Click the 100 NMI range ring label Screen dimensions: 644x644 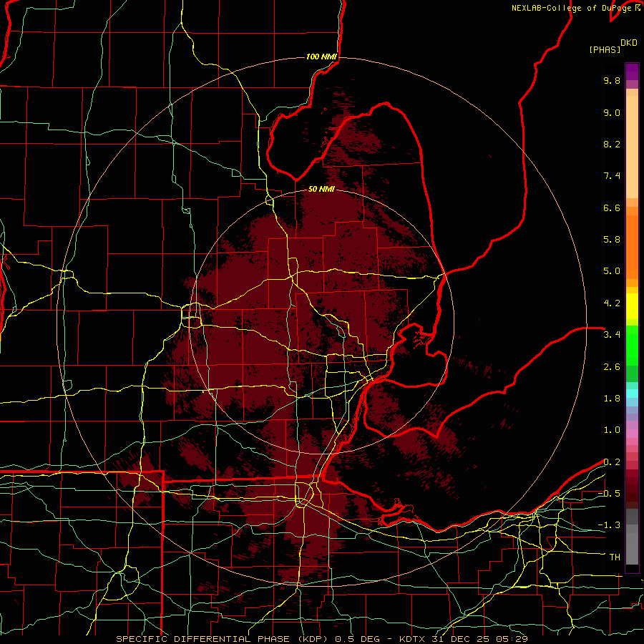[321, 57]
